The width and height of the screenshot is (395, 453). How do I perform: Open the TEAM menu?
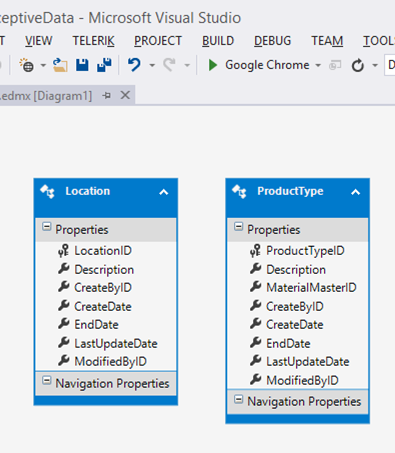[x=327, y=41]
